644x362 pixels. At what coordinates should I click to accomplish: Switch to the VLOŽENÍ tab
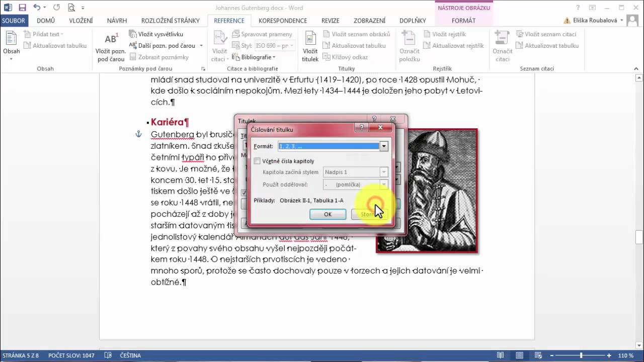(81, 21)
